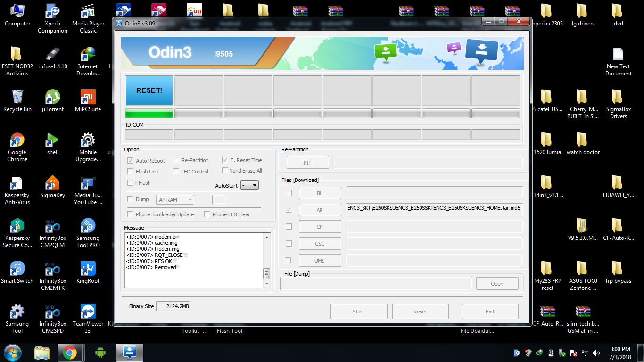Click the CSC file button
The height and width of the screenshot is (362, 644).
(x=320, y=244)
